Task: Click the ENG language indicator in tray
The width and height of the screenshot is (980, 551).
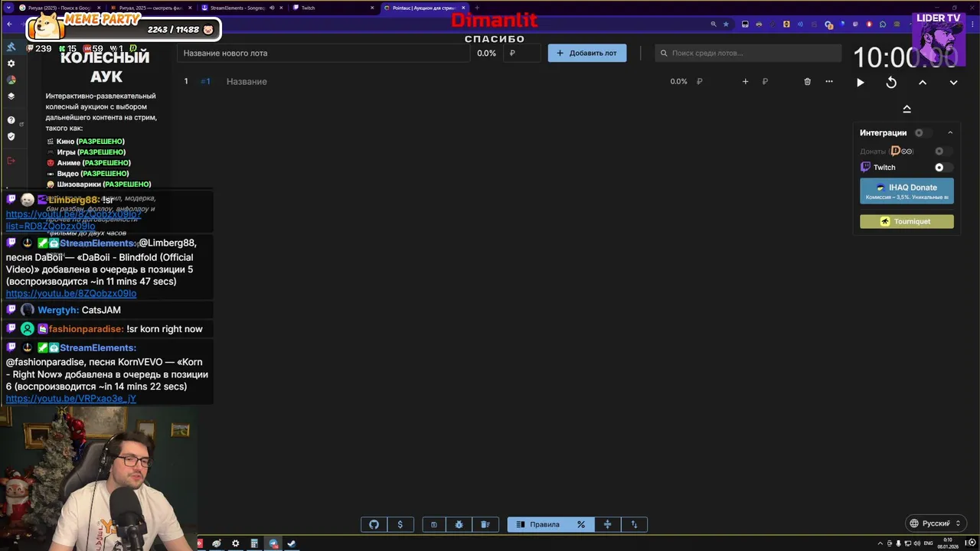Action: (929, 543)
